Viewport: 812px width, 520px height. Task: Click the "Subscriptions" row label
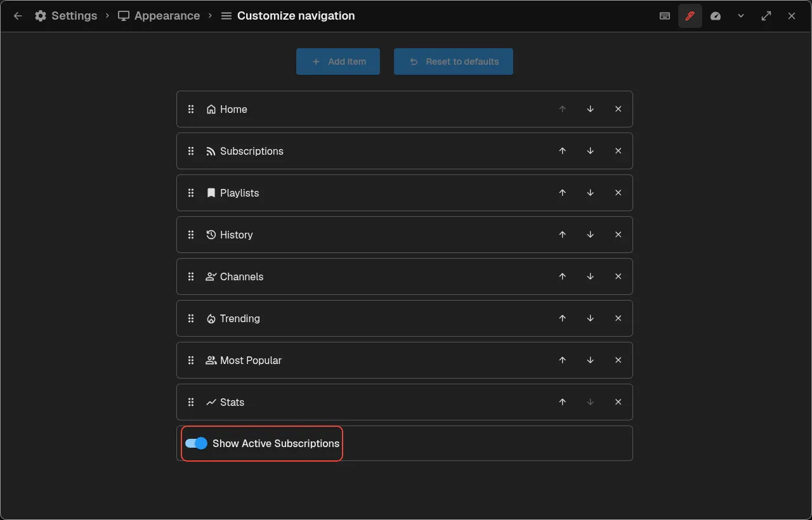(252, 151)
